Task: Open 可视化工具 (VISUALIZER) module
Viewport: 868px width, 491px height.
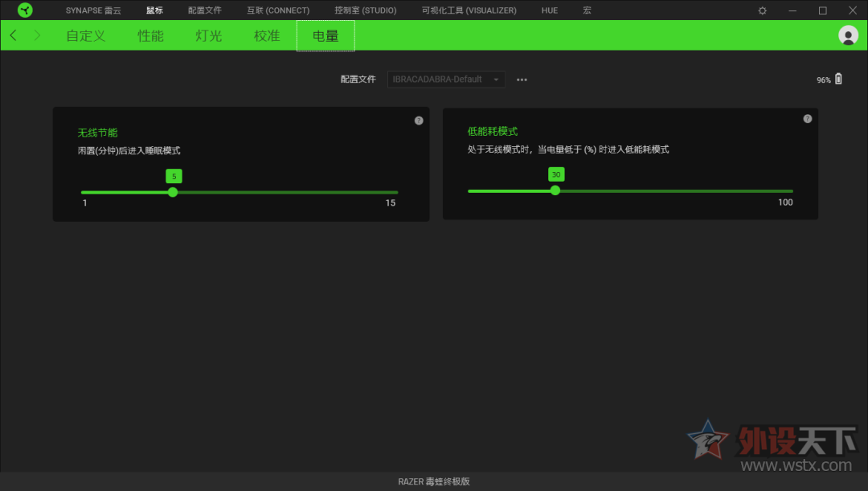Action: click(x=469, y=10)
